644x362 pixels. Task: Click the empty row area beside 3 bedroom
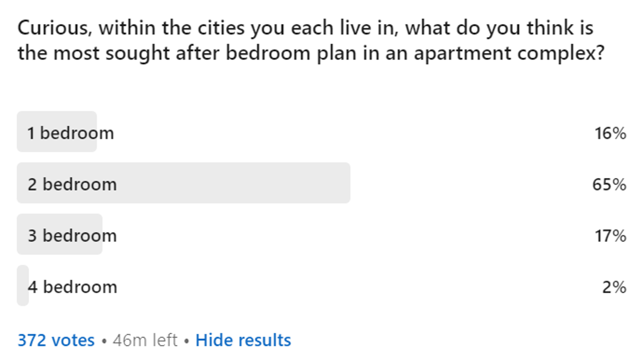[349, 234]
